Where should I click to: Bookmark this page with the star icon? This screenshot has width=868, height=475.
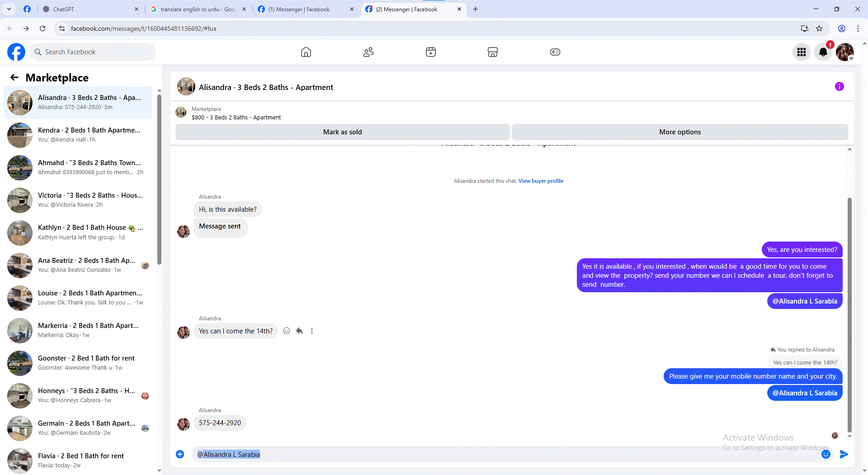click(819, 28)
